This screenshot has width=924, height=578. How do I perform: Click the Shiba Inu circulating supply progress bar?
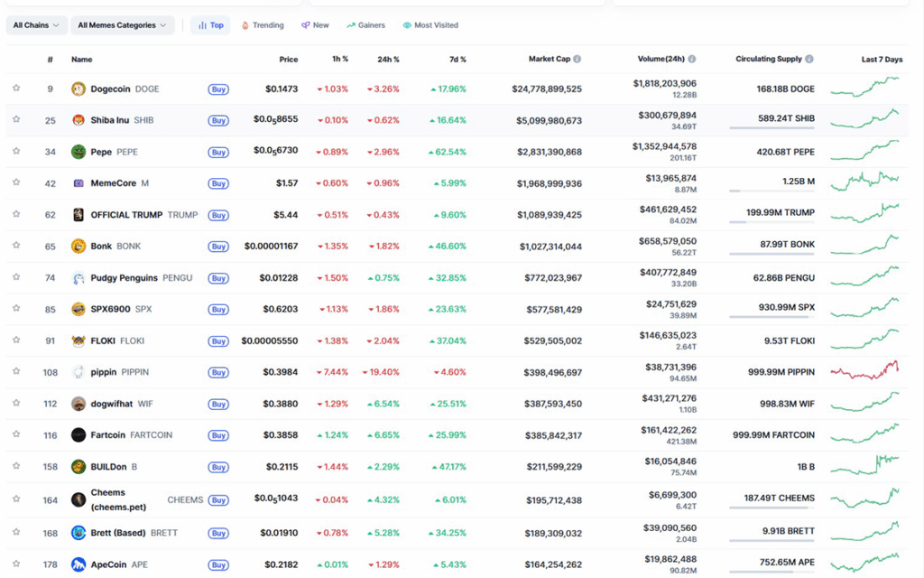click(x=772, y=128)
